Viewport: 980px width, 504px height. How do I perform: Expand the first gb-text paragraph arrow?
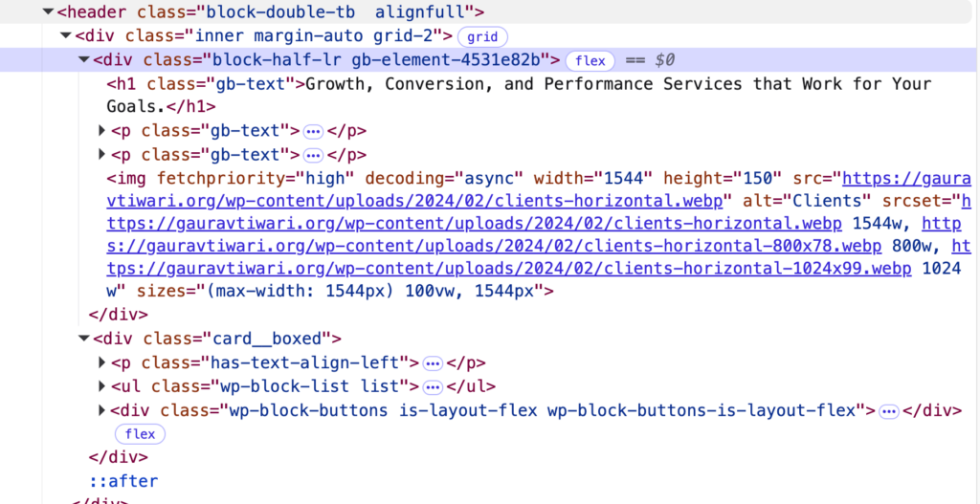[102, 131]
